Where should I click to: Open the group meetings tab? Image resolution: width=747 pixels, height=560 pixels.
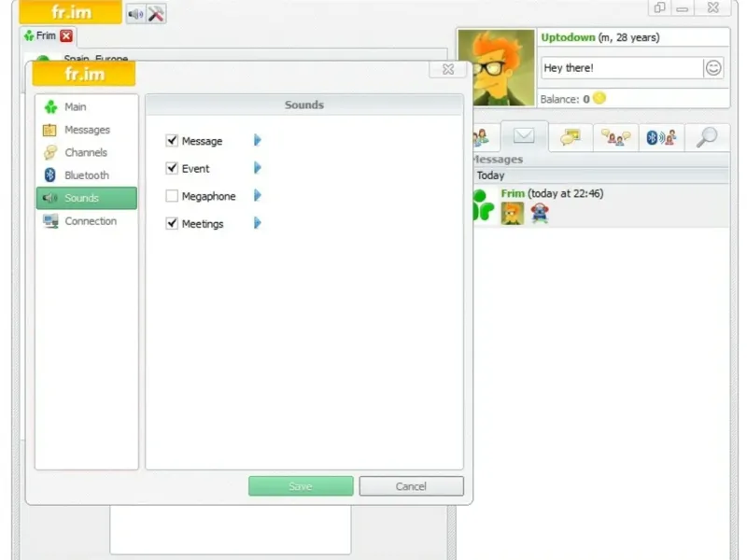[615, 137]
